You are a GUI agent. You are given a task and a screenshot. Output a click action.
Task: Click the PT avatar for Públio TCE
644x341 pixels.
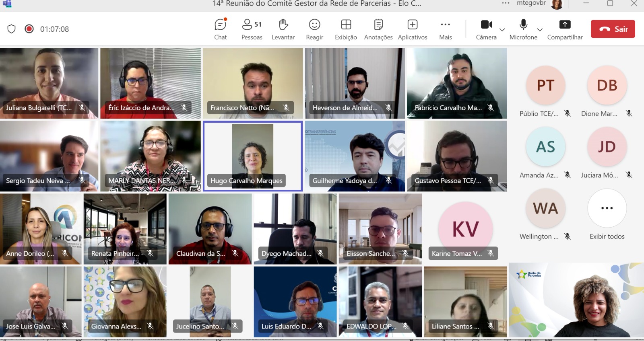[545, 85]
